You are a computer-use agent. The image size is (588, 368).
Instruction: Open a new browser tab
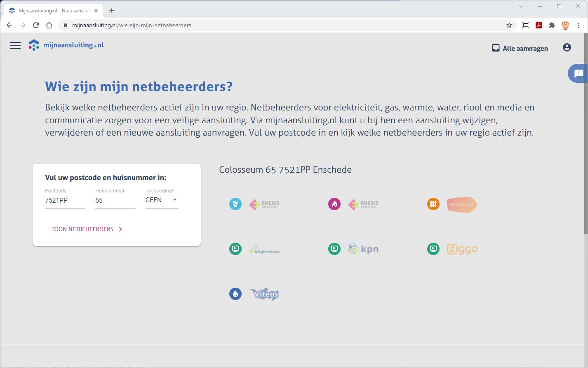tap(112, 11)
